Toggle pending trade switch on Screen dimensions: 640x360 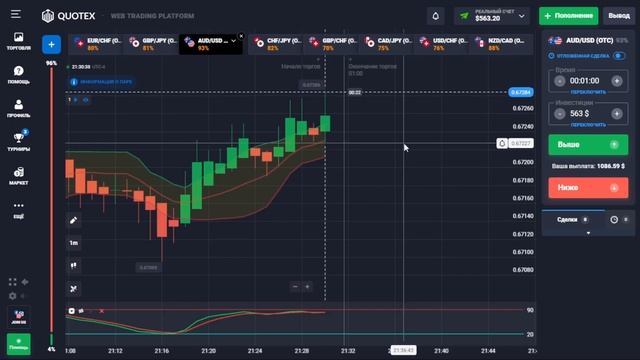tap(619, 56)
